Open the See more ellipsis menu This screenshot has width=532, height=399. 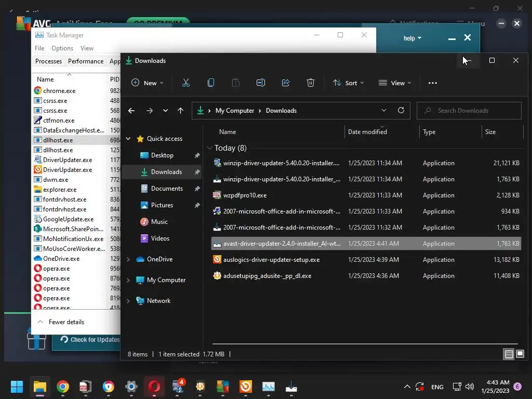click(433, 83)
